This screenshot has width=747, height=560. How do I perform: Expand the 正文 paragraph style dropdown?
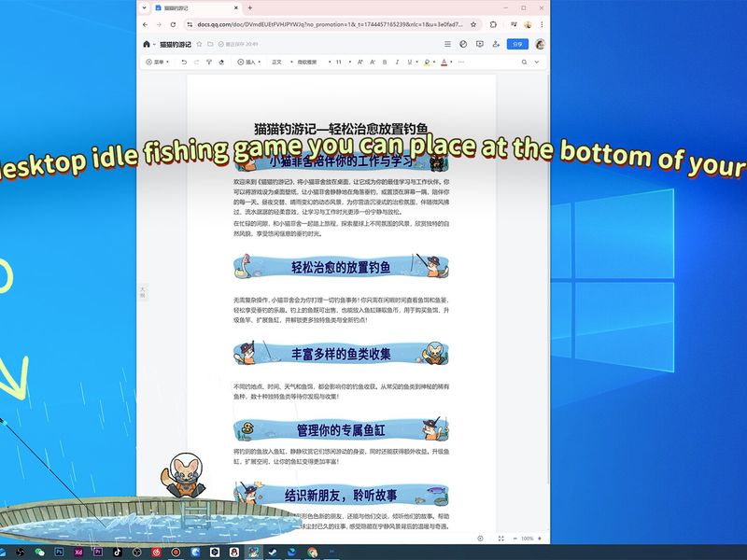(282, 62)
